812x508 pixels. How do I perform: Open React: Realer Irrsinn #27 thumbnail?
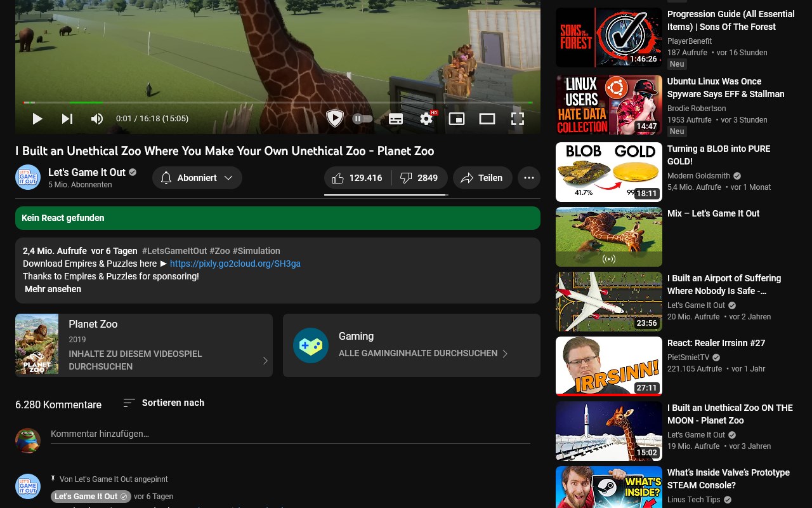pos(609,366)
